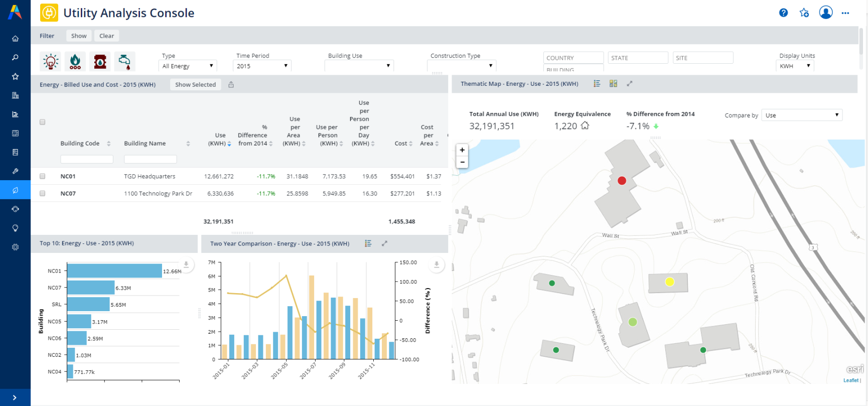Image resolution: width=868 pixels, height=406 pixels.
Task: Check the NC01 row checkbox
Action: click(x=43, y=176)
